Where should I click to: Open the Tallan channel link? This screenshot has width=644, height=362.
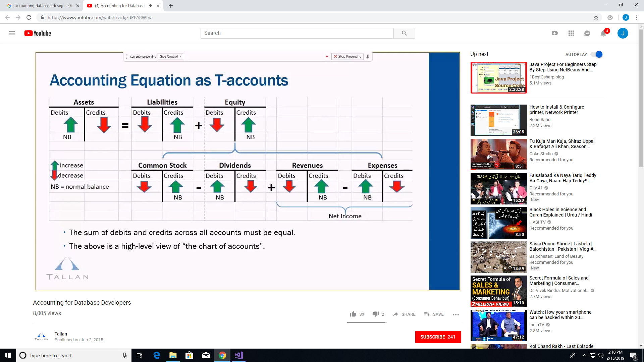coord(61,334)
